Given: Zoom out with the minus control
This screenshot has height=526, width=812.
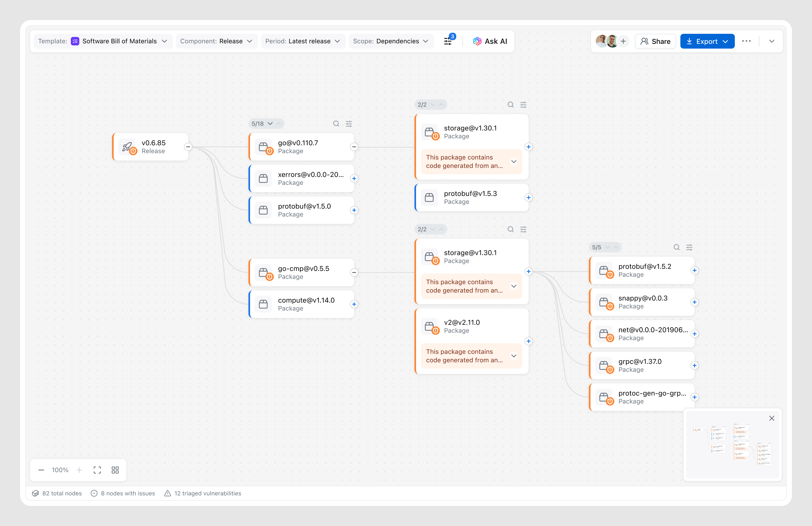Looking at the screenshot, I should (41, 470).
